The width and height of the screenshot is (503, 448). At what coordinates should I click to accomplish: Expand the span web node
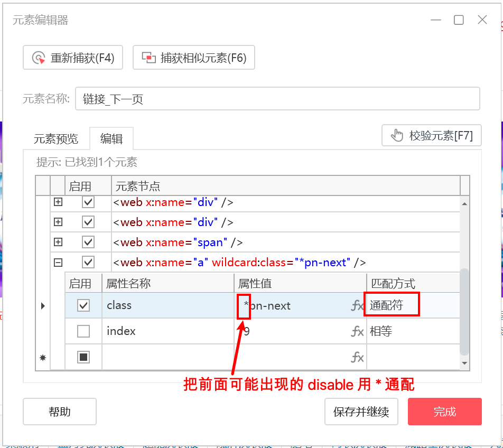58,242
